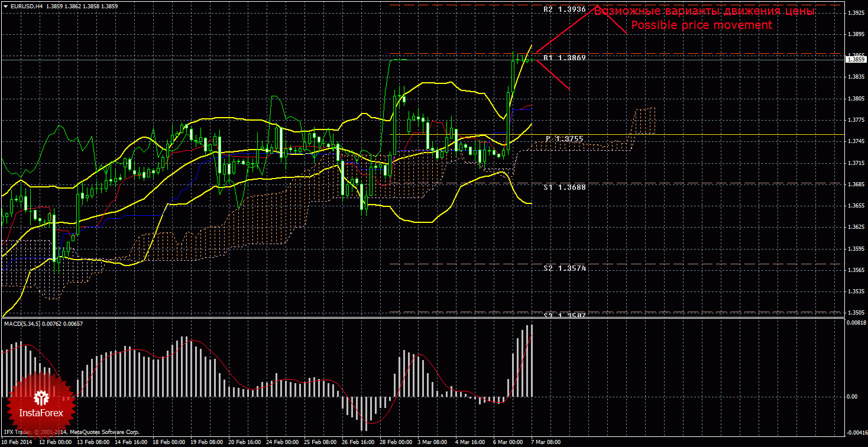Select the P 1.3755 pivot label
The height and width of the screenshot is (447, 868).
[x=565, y=139]
